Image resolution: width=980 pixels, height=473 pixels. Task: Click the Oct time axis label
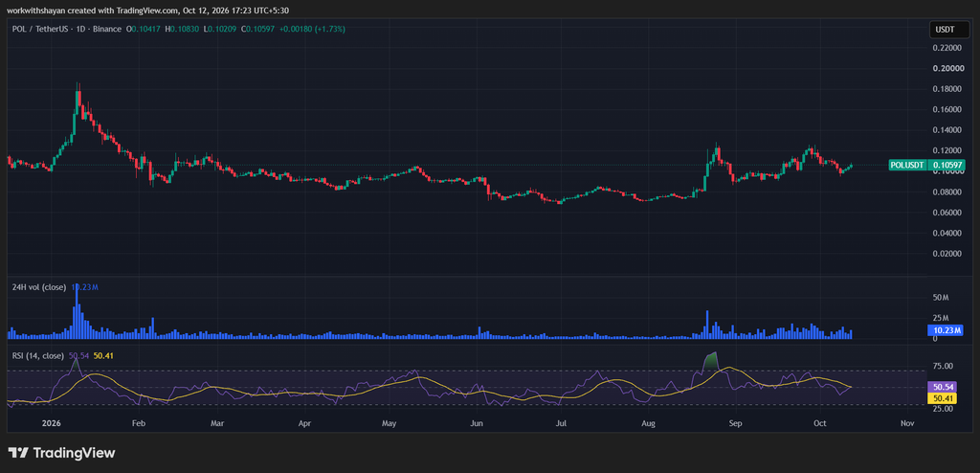pos(818,423)
